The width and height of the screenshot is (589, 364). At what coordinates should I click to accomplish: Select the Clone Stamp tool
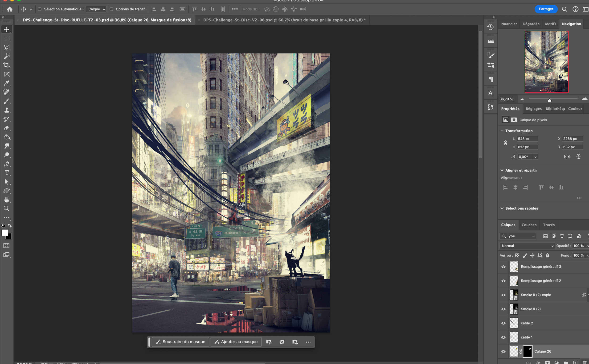point(7,110)
